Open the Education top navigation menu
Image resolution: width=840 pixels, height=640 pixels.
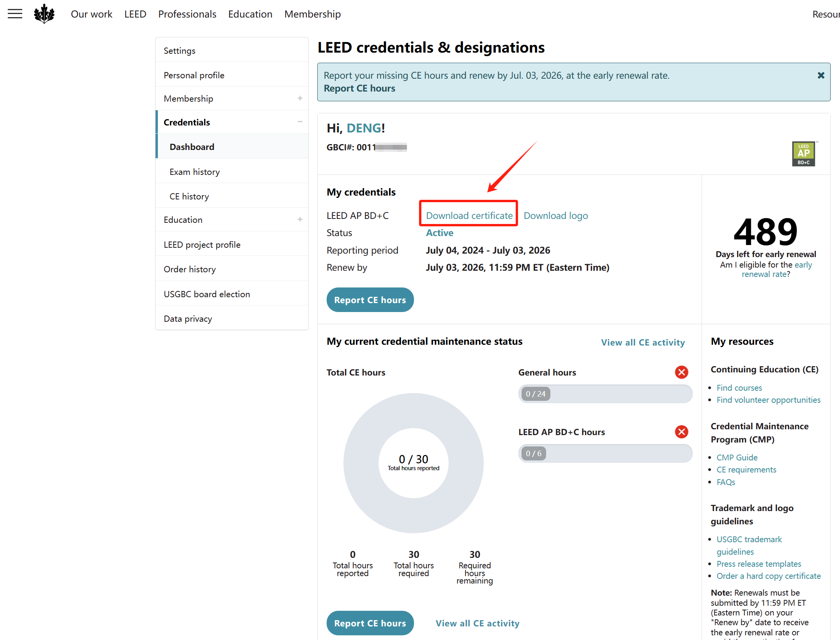pyautogui.click(x=250, y=14)
